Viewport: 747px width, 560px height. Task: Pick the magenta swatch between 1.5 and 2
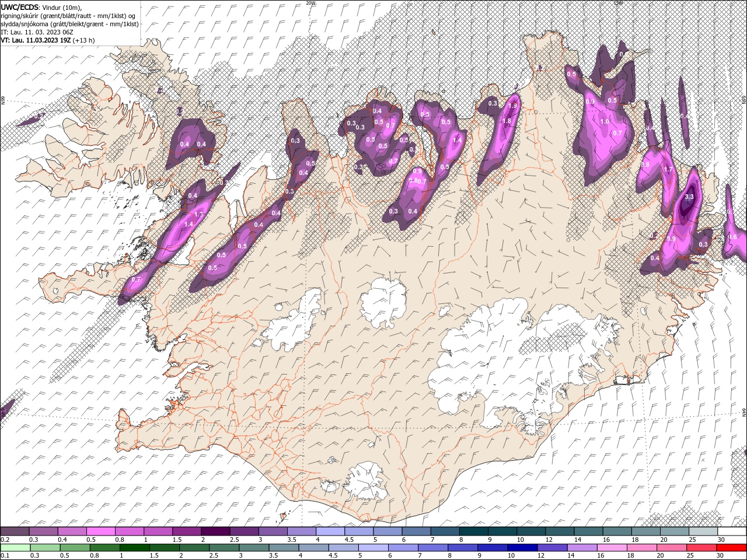[187, 531]
